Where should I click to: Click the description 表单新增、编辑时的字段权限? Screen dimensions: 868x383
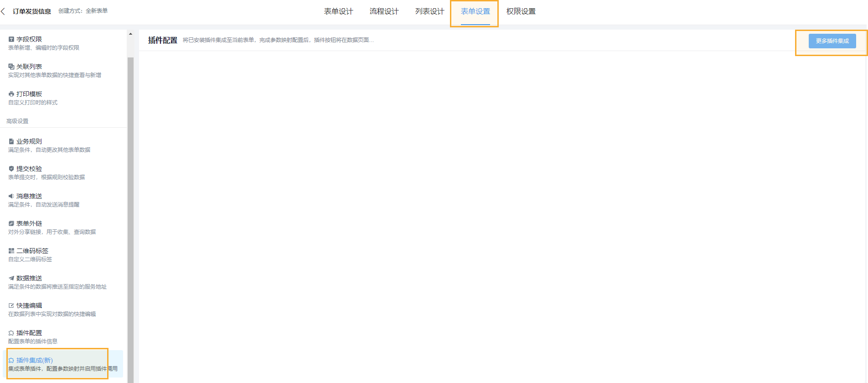coord(44,48)
